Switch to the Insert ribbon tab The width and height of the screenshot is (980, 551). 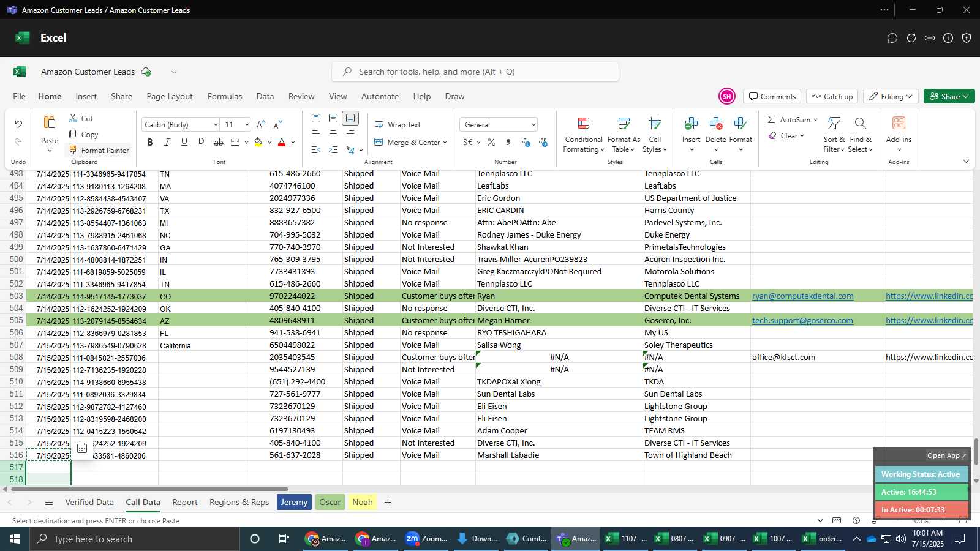tap(86, 96)
